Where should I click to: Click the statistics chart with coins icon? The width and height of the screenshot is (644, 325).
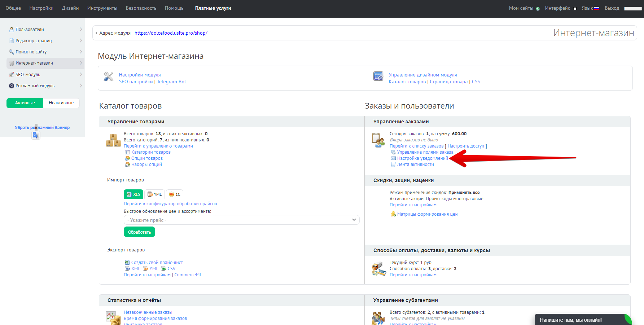pyautogui.click(x=113, y=318)
